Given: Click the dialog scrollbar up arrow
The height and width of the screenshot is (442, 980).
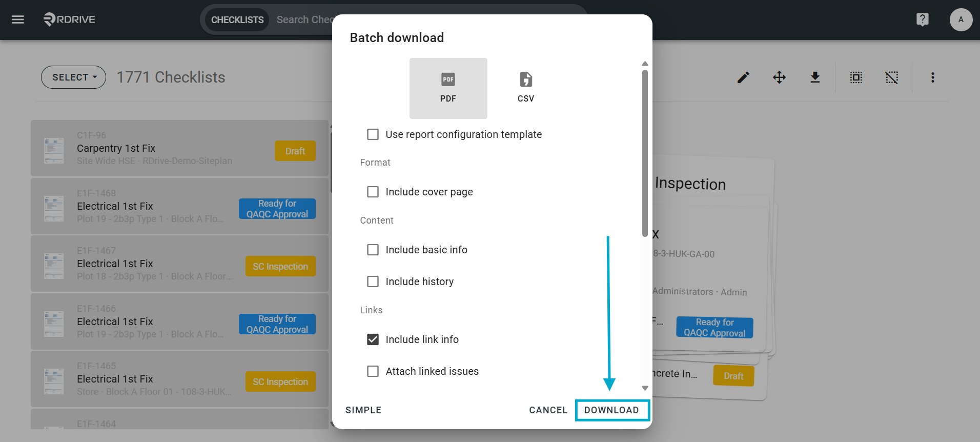Looking at the screenshot, I should [645, 64].
